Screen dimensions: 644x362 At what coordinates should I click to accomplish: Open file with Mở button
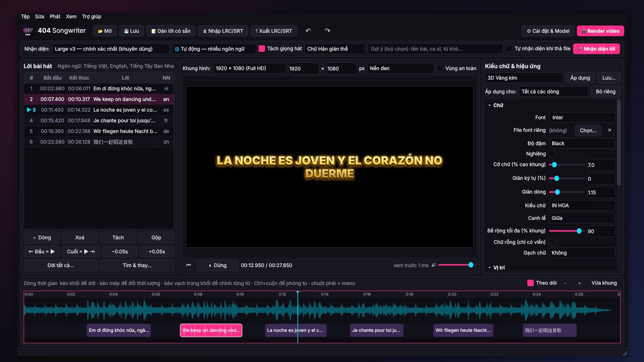[105, 31]
